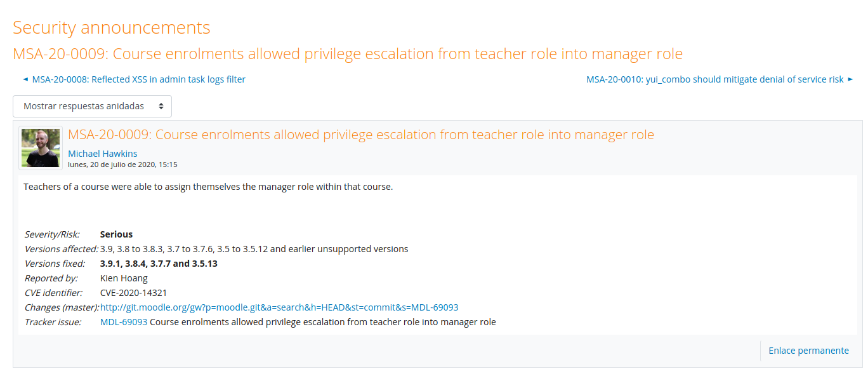Open author link Michael Hawkins
The image size is (868, 376).
point(103,154)
